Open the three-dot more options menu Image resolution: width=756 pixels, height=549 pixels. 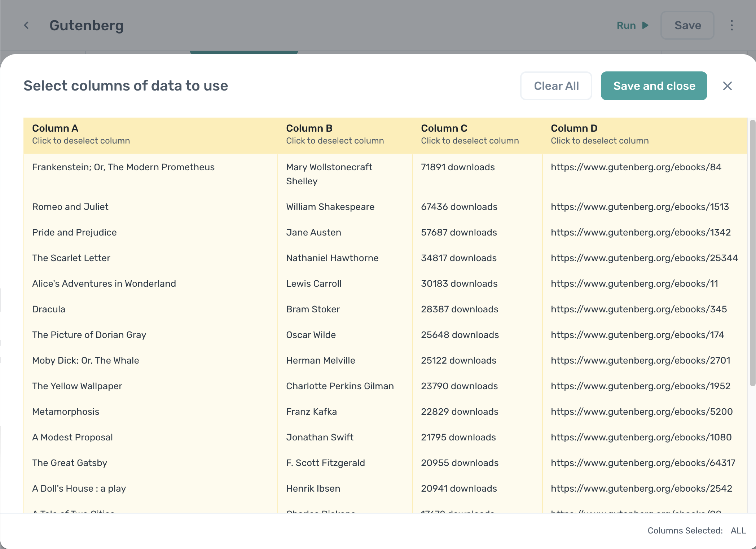click(731, 25)
